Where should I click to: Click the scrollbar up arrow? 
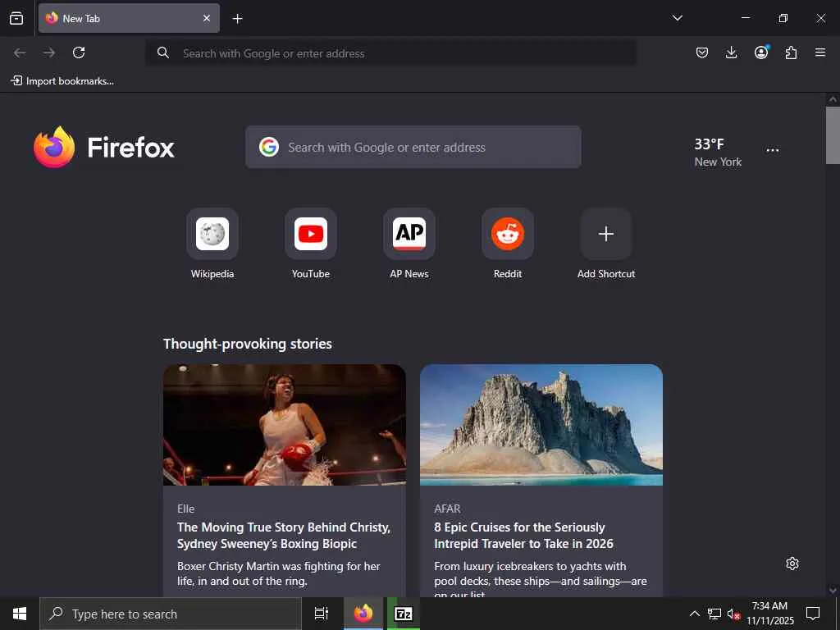pyautogui.click(x=833, y=99)
